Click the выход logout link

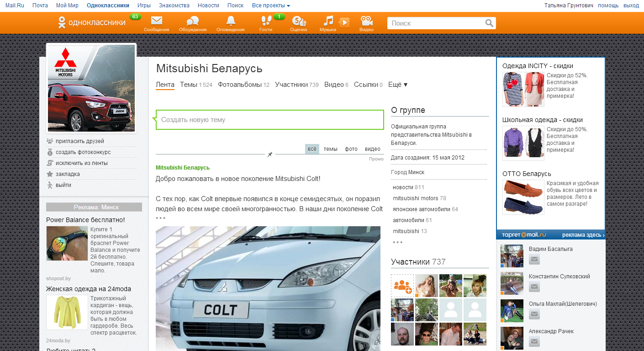tap(631, 5)
